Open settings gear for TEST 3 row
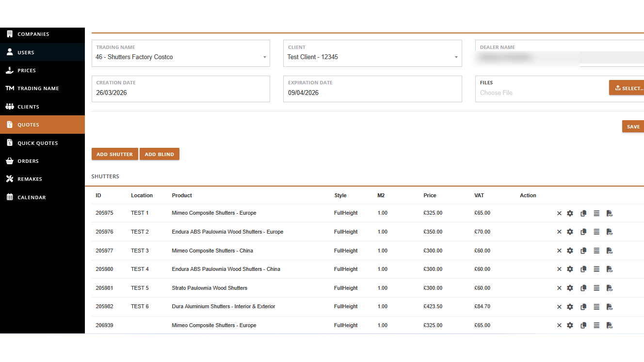 pos(570,251)
